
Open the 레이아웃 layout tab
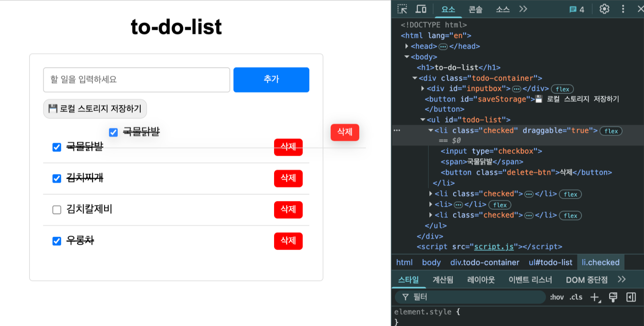coord(481,280)
